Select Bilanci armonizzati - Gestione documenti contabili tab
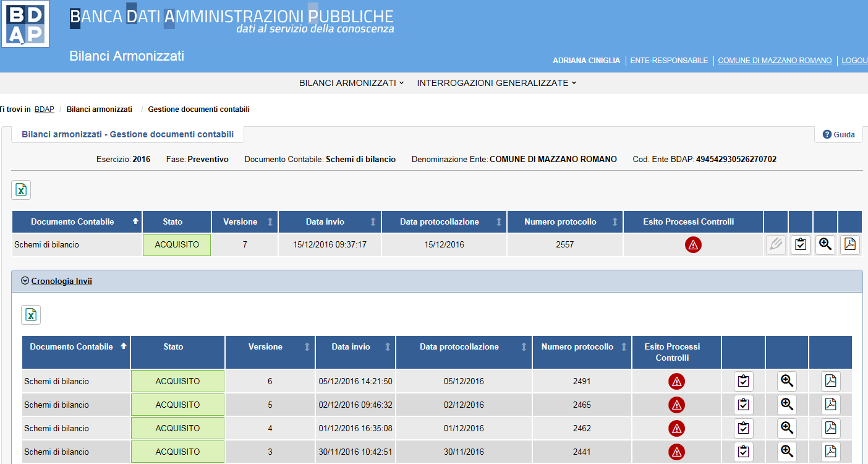The height and width of the screenshot is (464, 868). (127, 134)
